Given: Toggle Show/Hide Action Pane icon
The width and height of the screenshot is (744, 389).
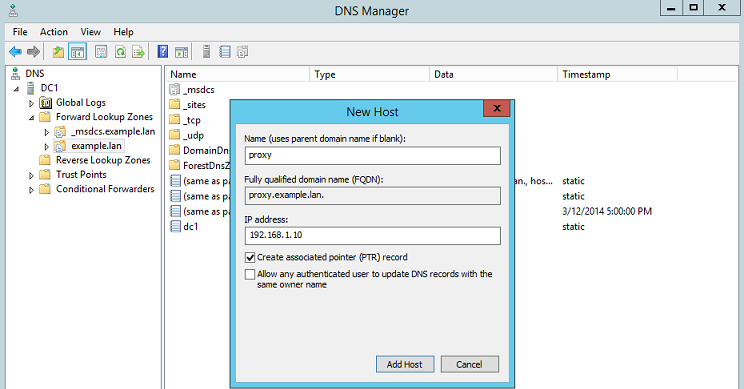Looking at the screenshot, I should [181, 52].
